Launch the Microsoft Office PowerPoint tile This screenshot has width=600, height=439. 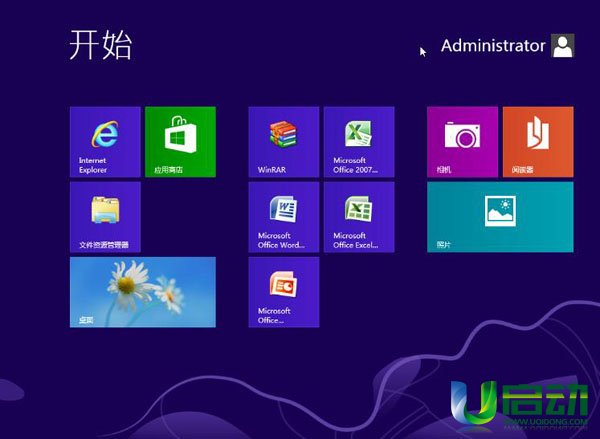284,292
